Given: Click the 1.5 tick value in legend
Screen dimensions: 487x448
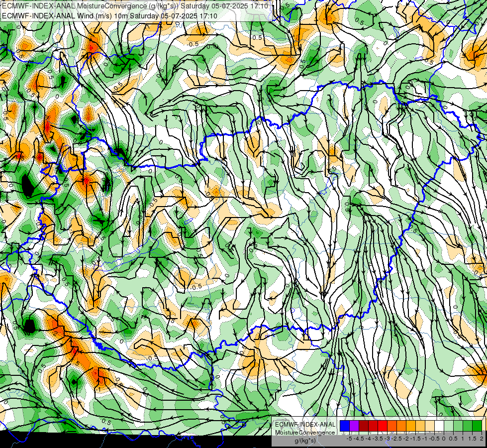Looking at the screenshot, I should tap(473, 439).
